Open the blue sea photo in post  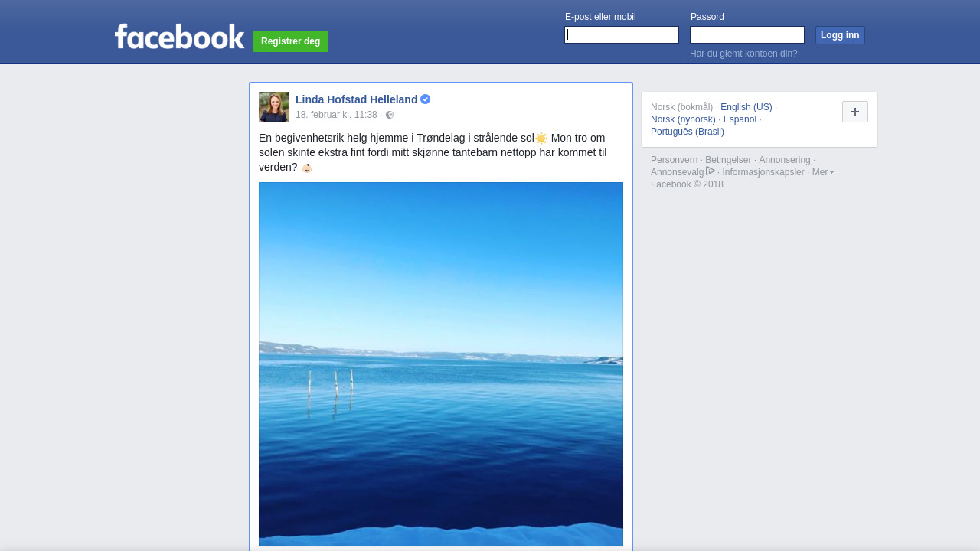(x=441, y=364)
